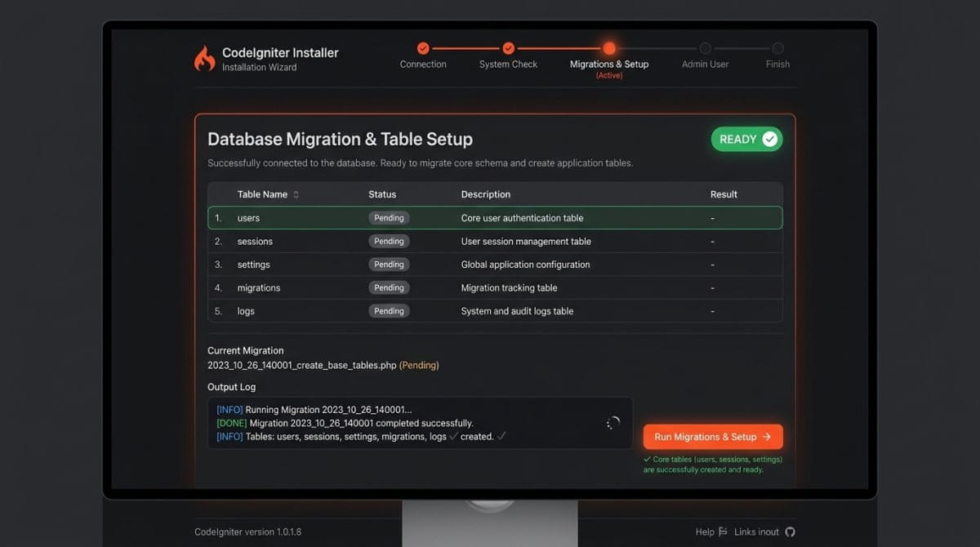The image size is (980, 547).
Task: Click 'Core user authentication table' description
Action: pos(523,218)
